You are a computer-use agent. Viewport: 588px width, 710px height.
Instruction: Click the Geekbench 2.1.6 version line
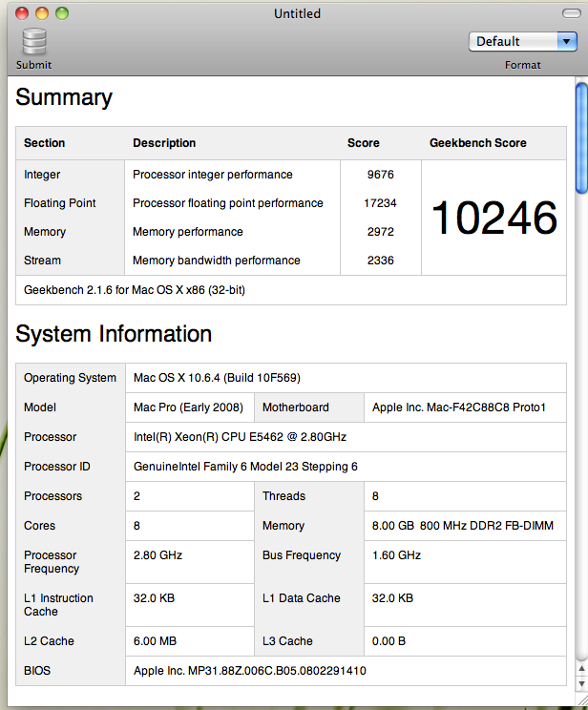[x=135, y=290]
